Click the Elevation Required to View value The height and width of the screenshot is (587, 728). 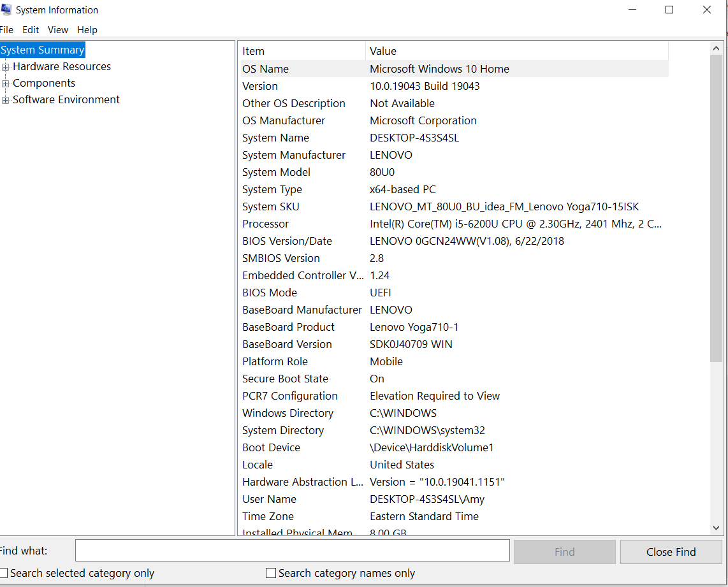pos(435,396)
